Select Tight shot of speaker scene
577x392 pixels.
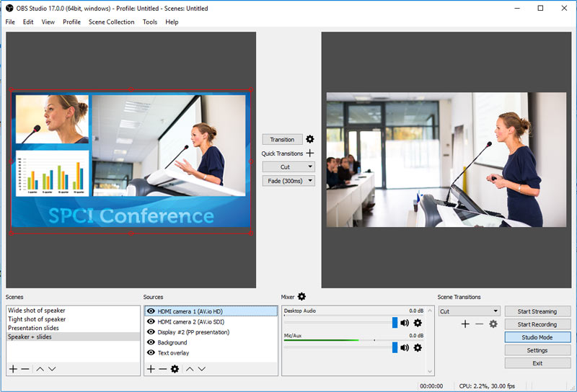pos(73,319)
